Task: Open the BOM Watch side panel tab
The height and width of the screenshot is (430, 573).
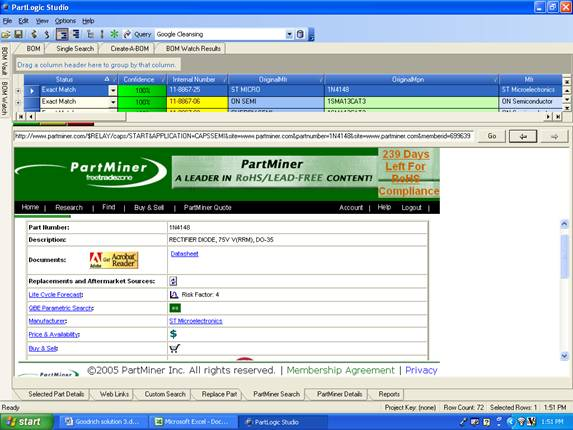Action: 4,98
